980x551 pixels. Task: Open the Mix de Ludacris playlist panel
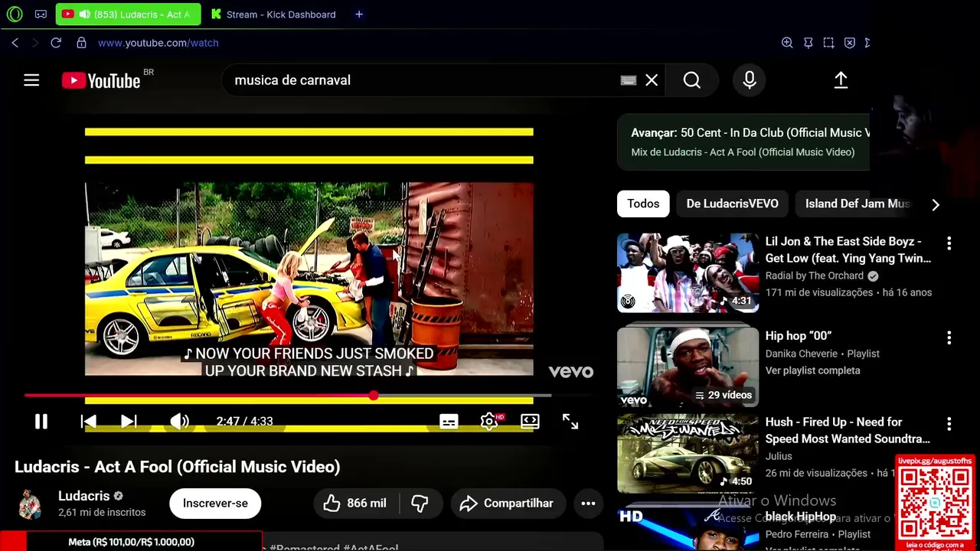(743, 142)
